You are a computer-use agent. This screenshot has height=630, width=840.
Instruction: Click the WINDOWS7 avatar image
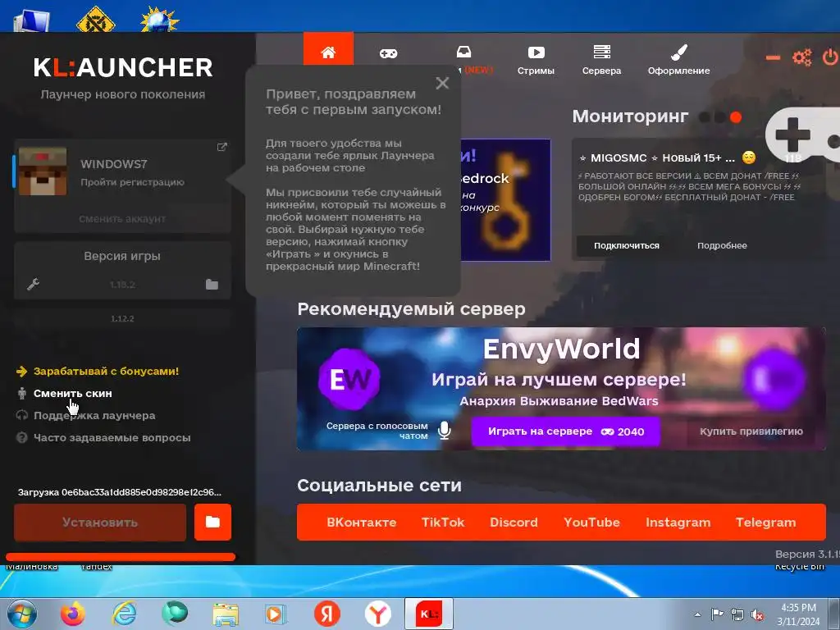[x=43, y=171]
